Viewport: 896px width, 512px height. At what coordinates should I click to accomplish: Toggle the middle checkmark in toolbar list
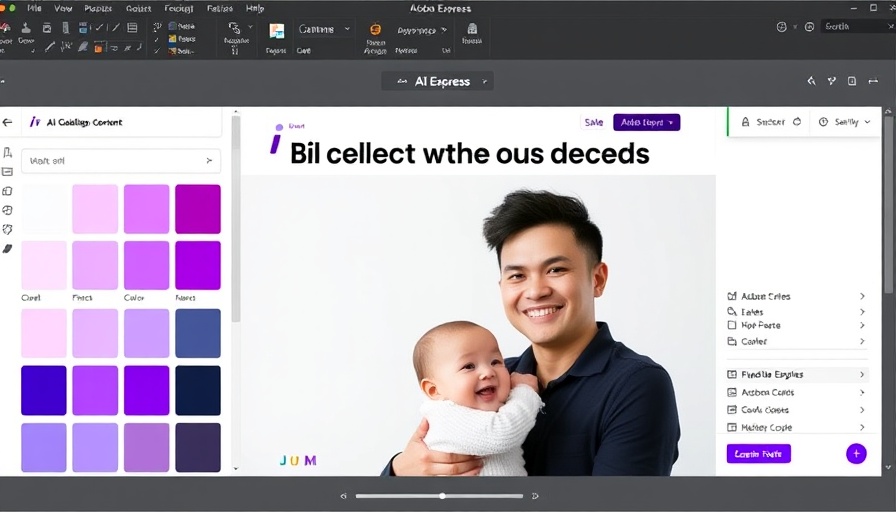157,39
